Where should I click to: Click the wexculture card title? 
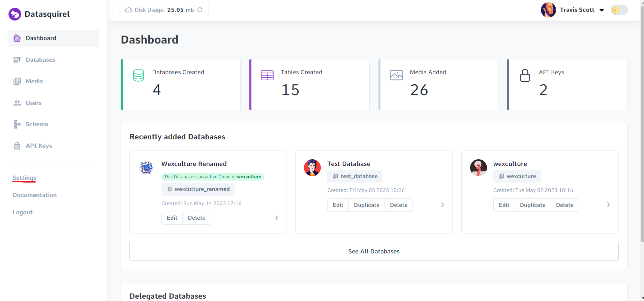(x=510, y=164)
